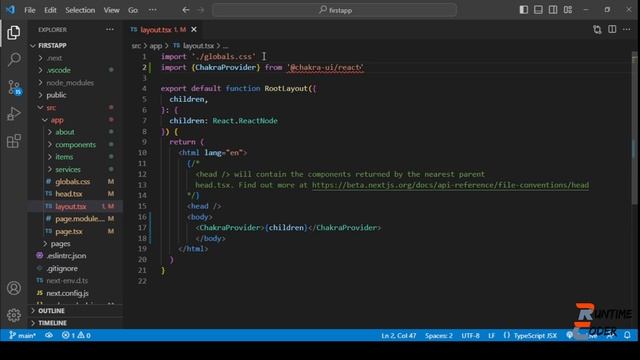Click the VS Code logo in the title bar
This screenshot has height=360, width=640.
(11, 10)
